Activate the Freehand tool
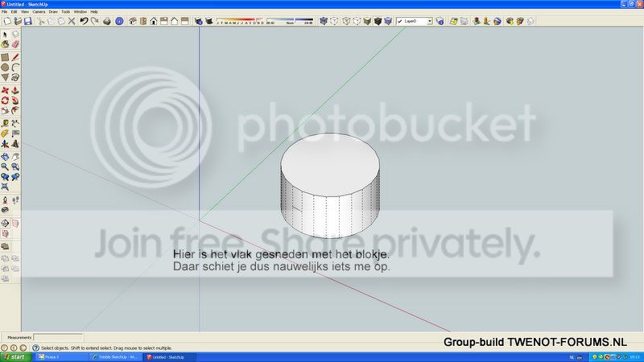Screen dimensions: 644x362 [x=15, y=77]
